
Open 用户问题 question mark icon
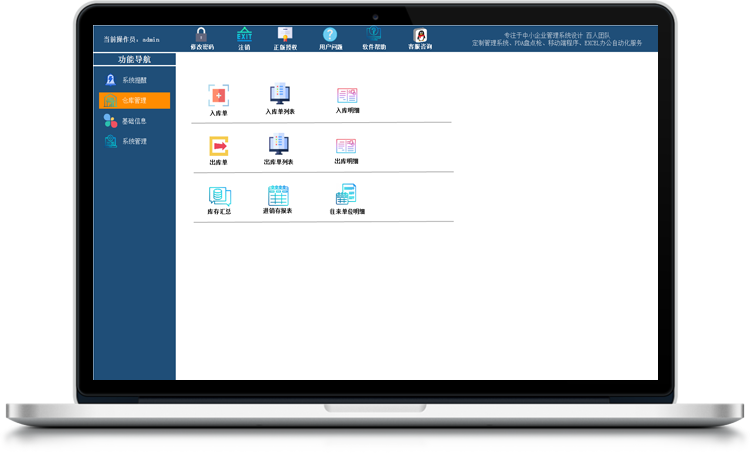coord(330,34)
